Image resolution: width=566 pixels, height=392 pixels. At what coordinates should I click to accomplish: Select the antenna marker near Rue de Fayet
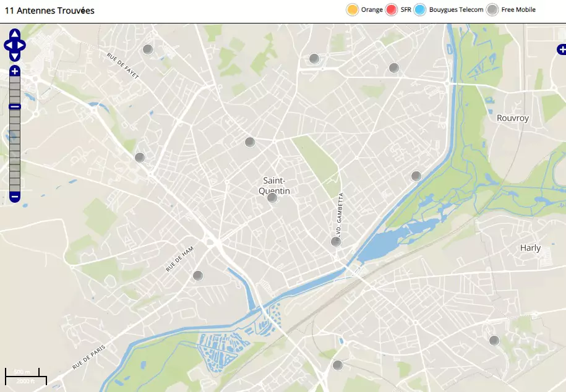[148, 49]
